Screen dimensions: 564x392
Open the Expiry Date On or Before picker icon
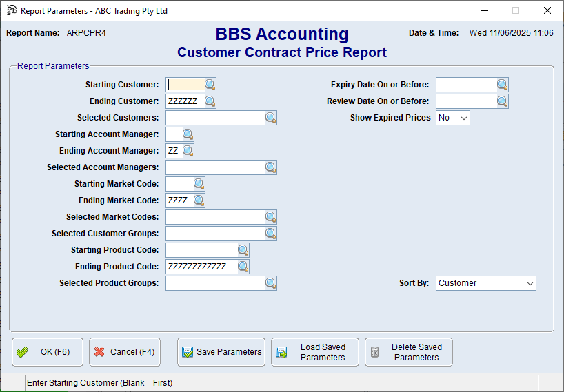pyautogui.click(x=502, y=85)
